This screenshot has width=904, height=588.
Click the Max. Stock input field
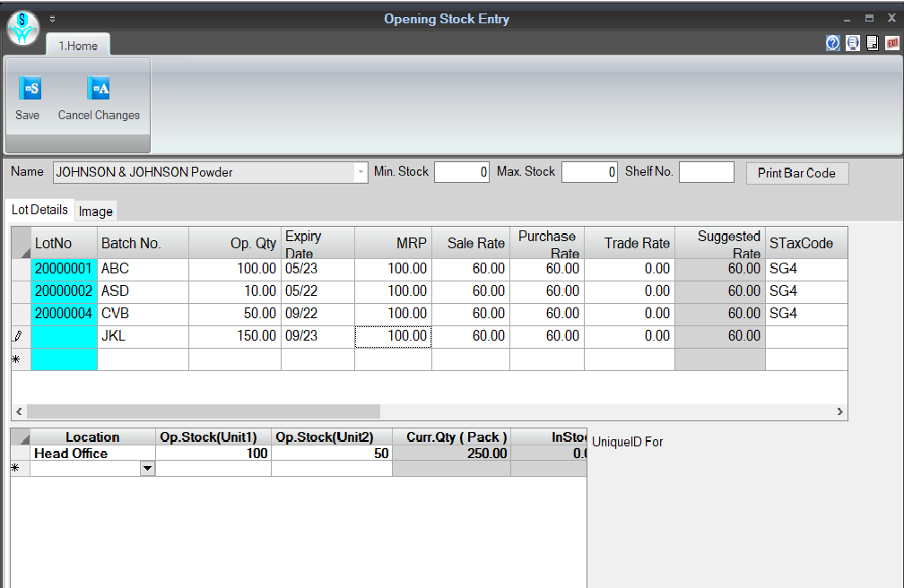point(589,172)
